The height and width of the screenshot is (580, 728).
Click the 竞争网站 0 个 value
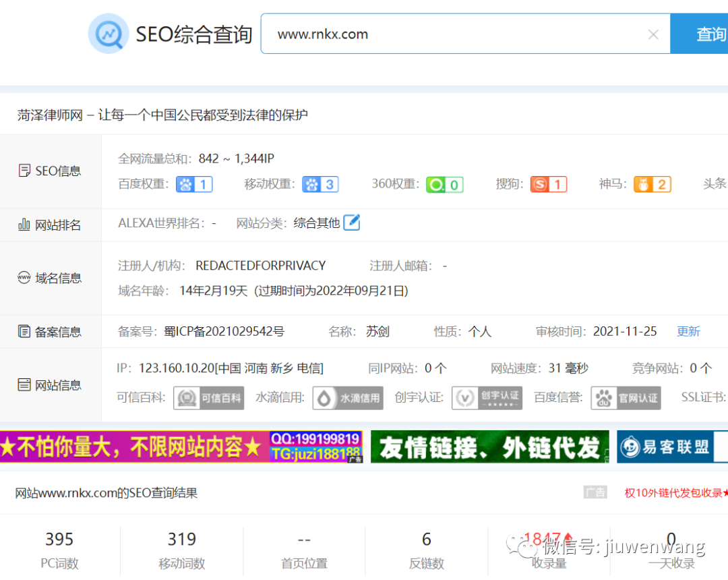(x=700, y=368)
